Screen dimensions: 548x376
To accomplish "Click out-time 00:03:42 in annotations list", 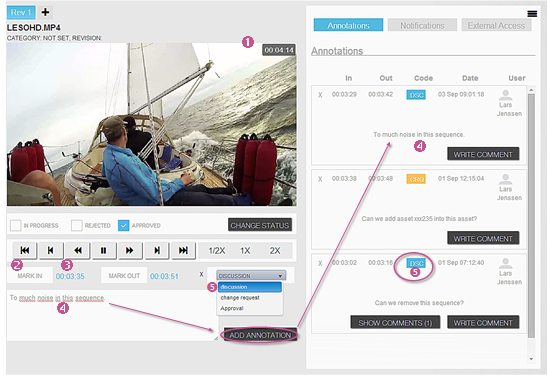I will coord(381,94).
